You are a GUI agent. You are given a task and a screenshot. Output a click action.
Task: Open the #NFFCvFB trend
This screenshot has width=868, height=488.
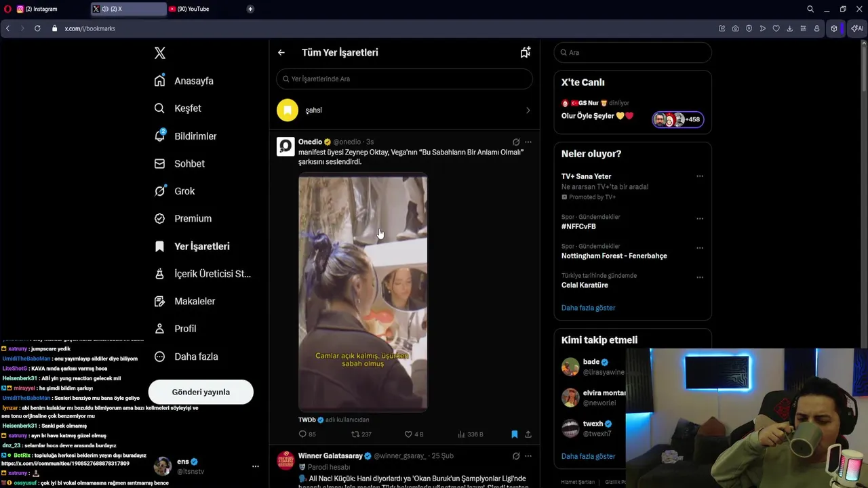point(578,226)
